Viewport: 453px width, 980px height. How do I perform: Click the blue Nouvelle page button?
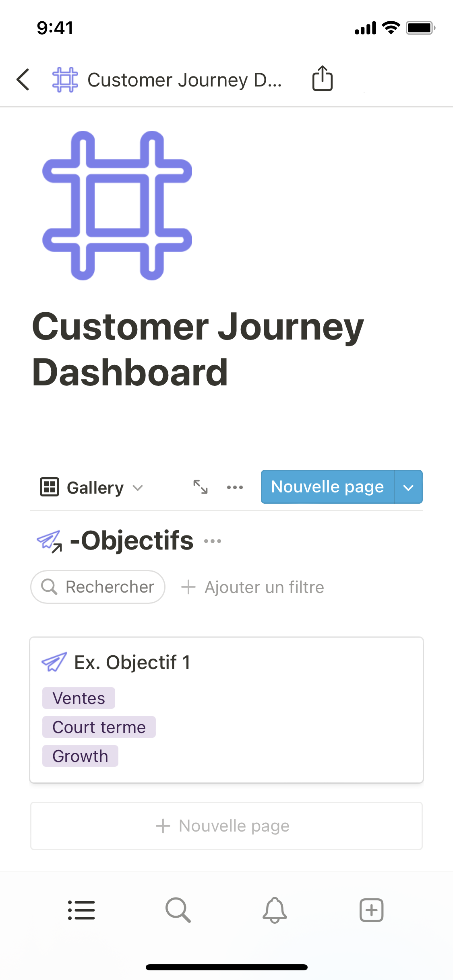coord(327,487)
